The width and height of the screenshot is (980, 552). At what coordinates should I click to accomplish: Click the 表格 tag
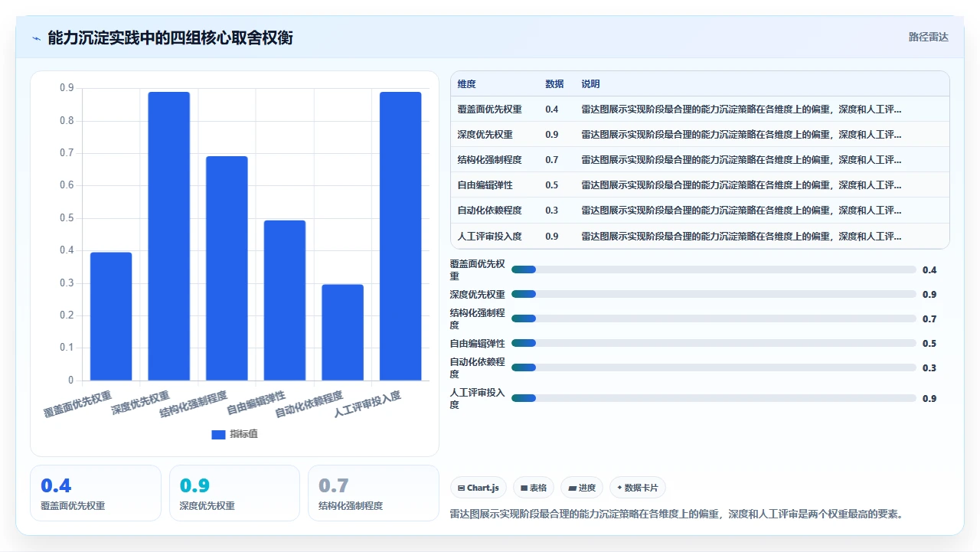[534, 488]
